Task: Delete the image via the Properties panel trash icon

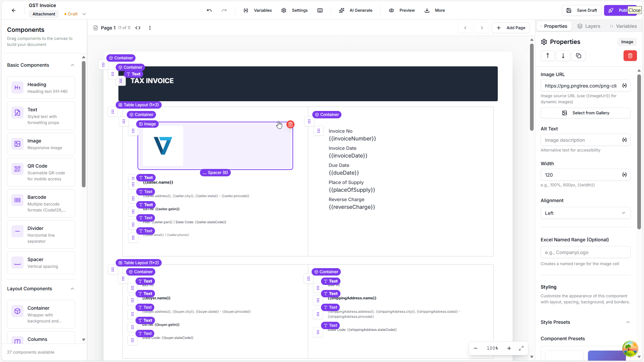Action: point(630,56)
